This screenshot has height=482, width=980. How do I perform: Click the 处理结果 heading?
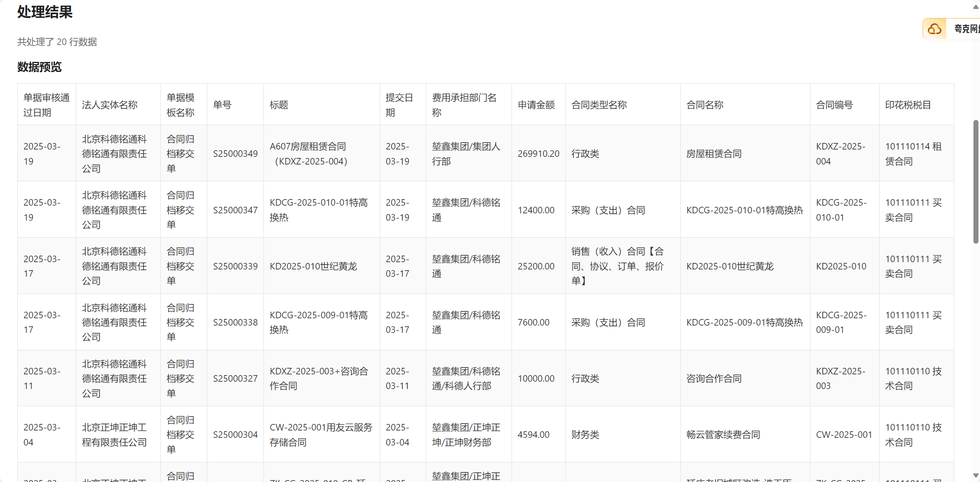[x=45, y=12]
